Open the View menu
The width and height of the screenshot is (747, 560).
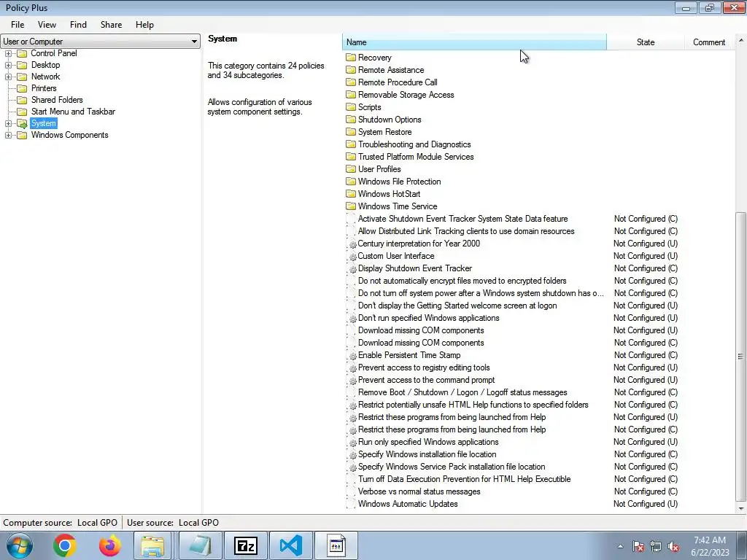point(47,25)
